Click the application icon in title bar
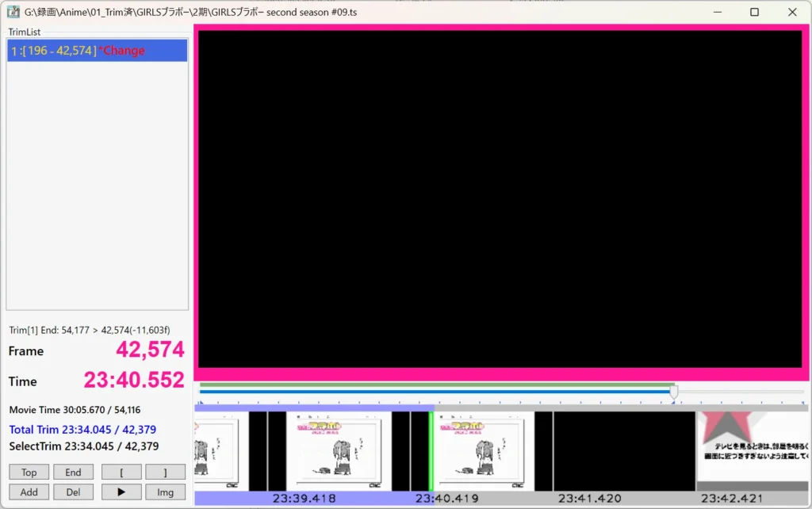 click(13, 12)
